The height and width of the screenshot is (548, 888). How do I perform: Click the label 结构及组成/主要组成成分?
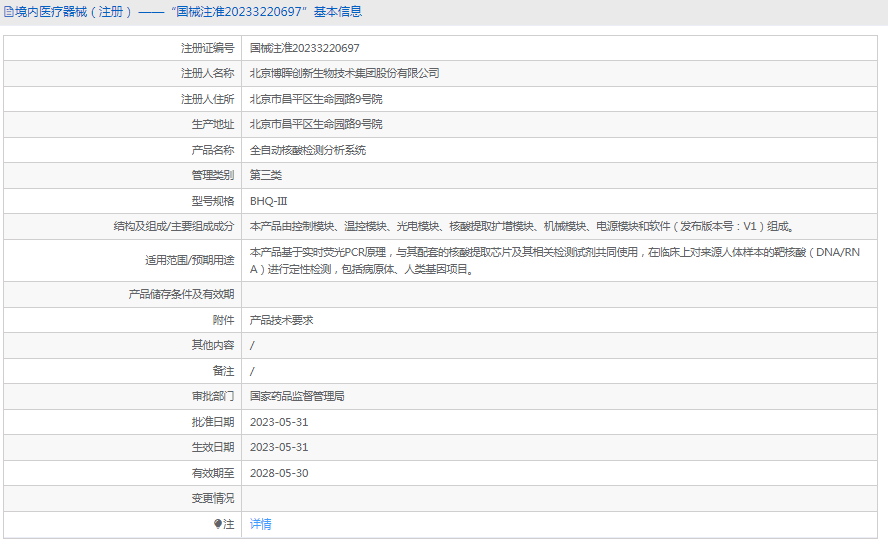(x=174, y=226)
